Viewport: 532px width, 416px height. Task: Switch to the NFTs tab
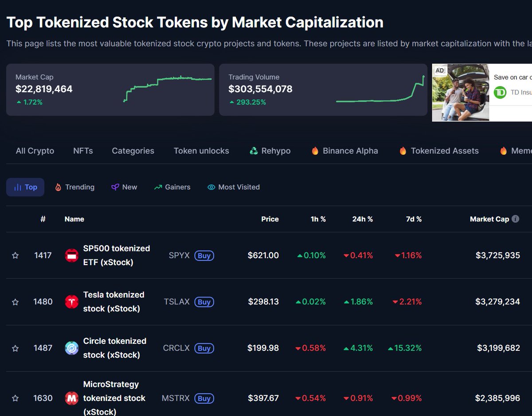[83, 151]
